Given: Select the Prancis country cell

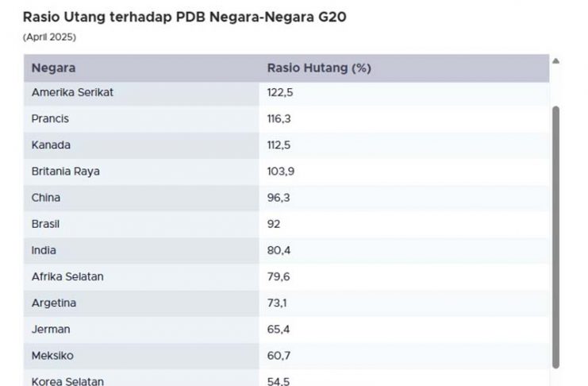Looking at the screenshot, I should point(51,118).
